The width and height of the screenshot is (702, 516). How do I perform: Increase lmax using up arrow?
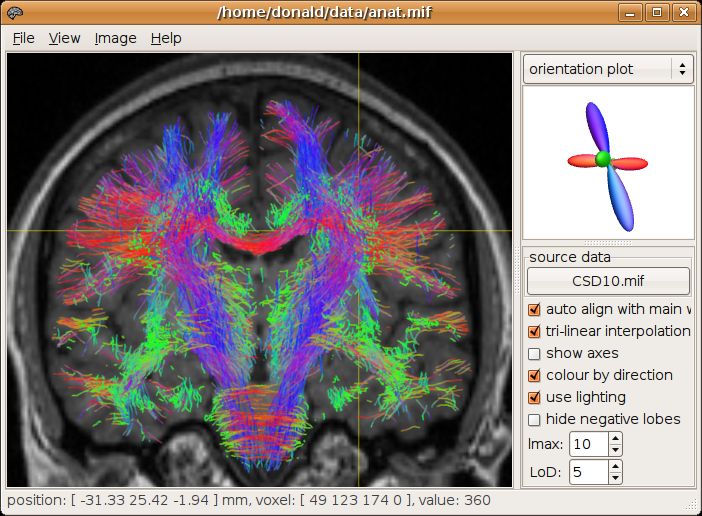pos(616,438)
